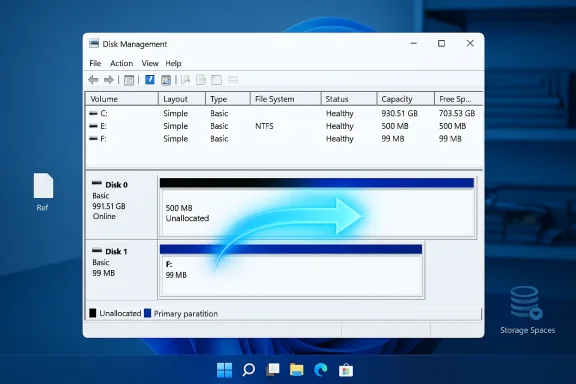Viewport: 576px width, 384px height.
Task: Click the grey window-pane toolbar icon after Forward
Action: [x=129, y=80]
